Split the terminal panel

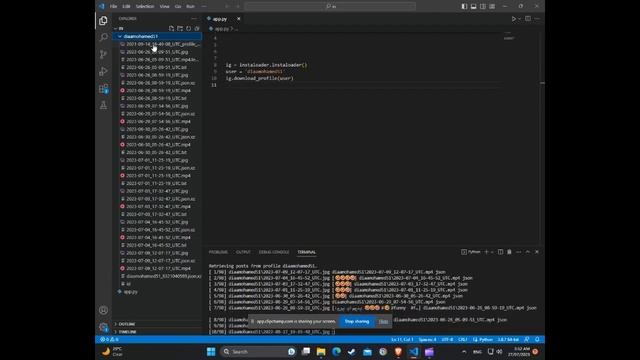click(x=500, y=252)
